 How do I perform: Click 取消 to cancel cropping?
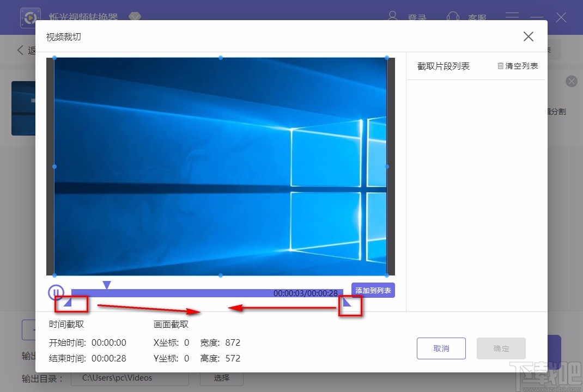click(x=441, y=348)
